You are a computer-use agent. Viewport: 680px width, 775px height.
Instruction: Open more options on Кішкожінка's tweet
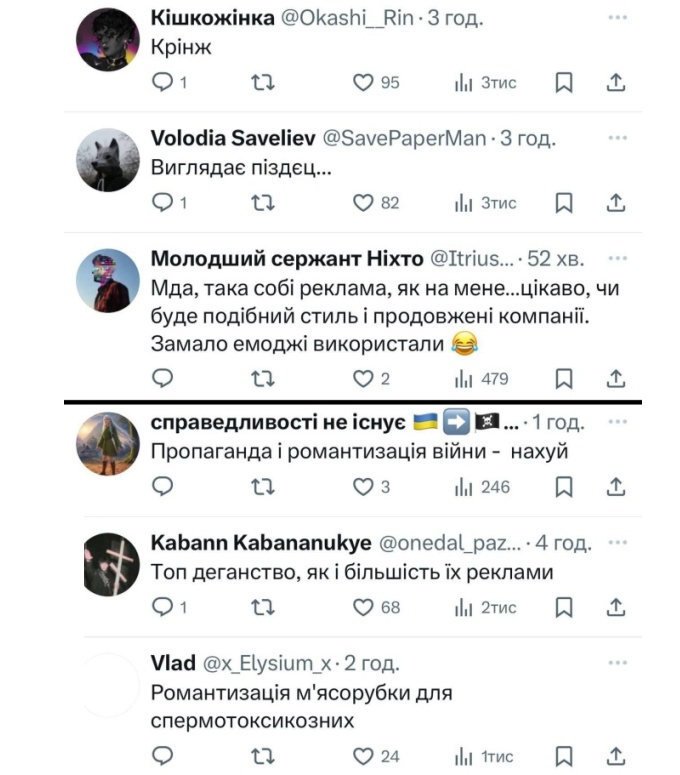pos(617,19)
